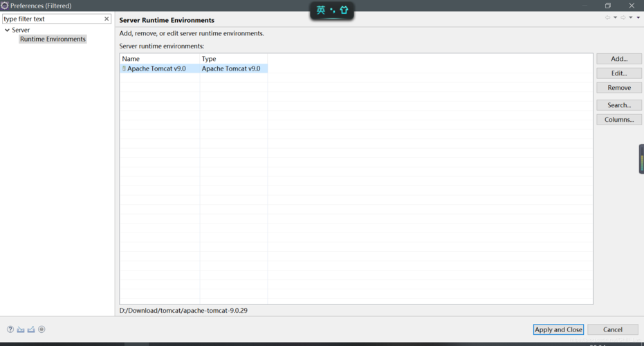
Task: Click the Type column header
Action: [234, 59]
